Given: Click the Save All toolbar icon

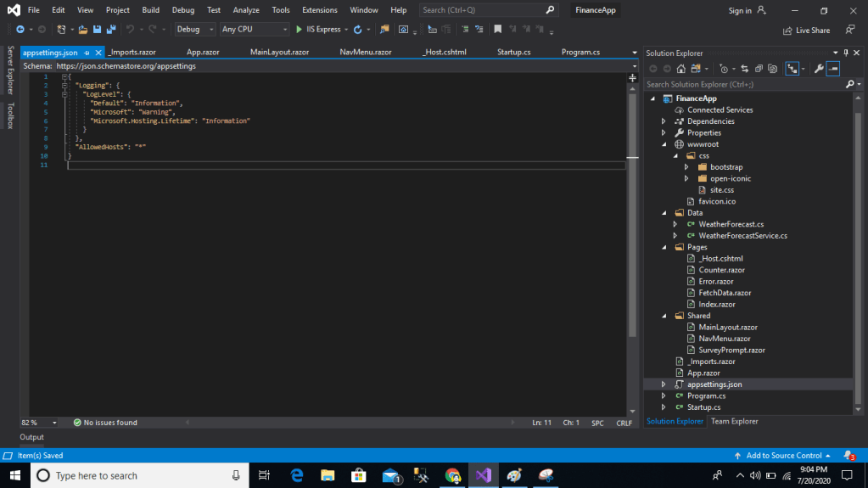Looking at the screenshot, I should coord(111,30).
